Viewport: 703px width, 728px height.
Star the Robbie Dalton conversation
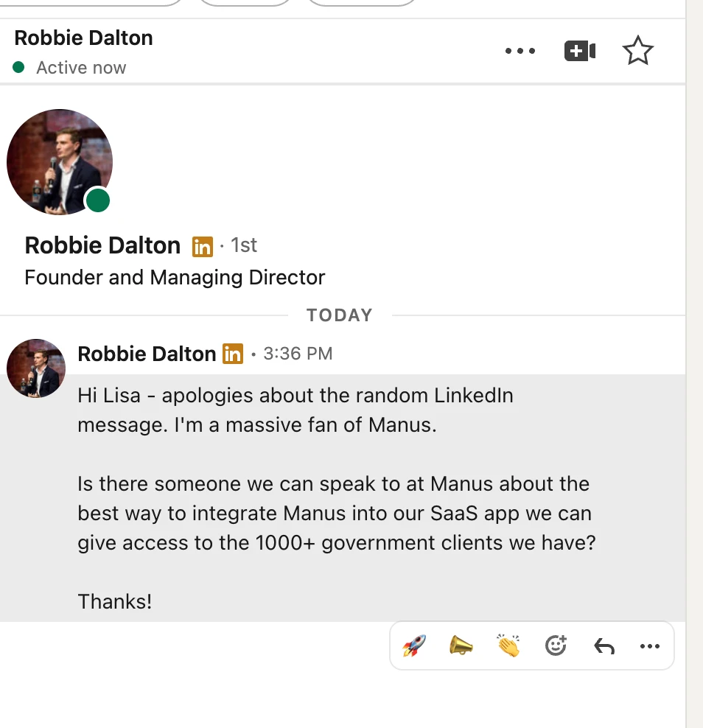point(637,52)
